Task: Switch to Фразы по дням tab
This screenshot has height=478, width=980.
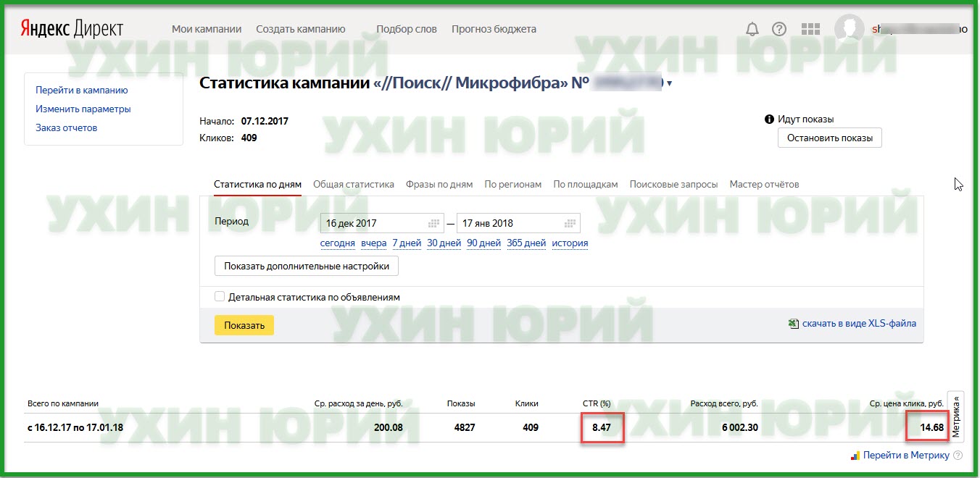Action: 439,185
